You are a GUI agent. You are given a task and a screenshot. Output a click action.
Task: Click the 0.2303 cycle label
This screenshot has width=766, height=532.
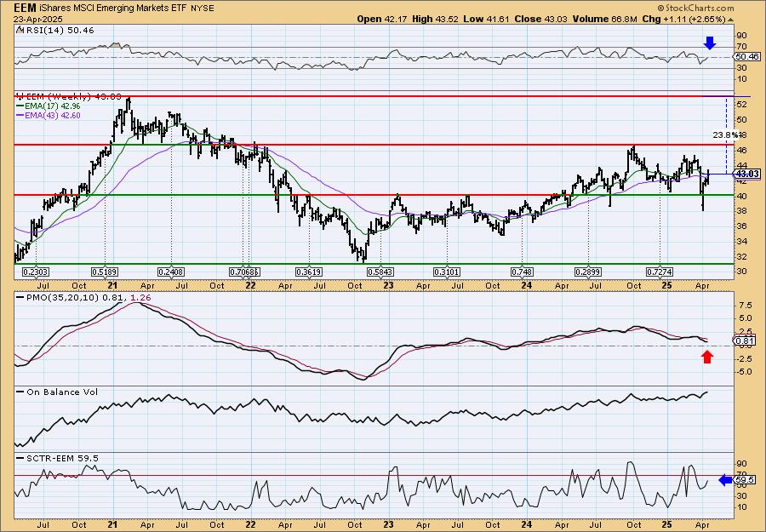(x=36, y=272)
